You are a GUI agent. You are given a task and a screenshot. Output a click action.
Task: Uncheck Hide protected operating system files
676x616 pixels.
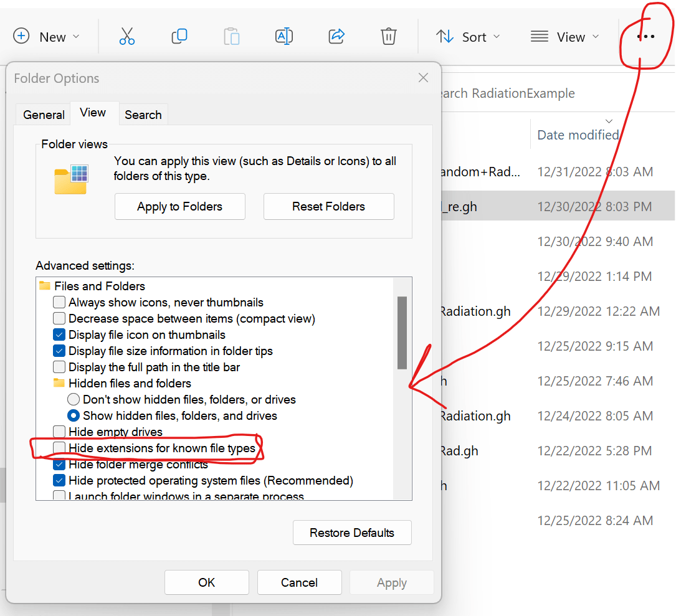59,480
